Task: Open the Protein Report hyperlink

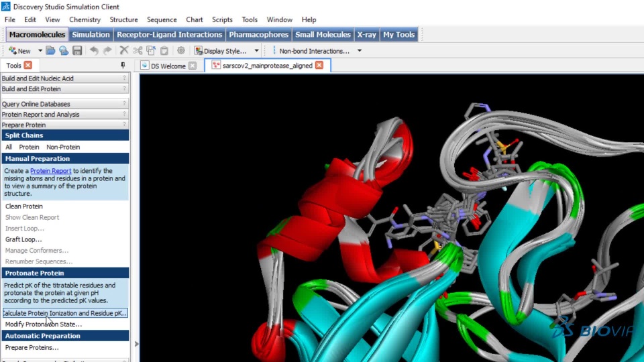Action: tap(50, 171)
